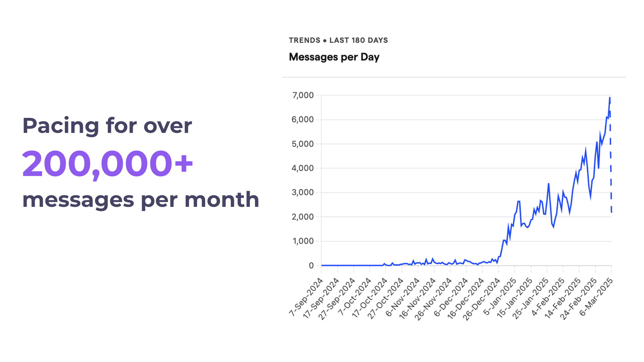Click the "messages per month" text
The width and height of the screenshot is (644, 362).
pos(141,200)
